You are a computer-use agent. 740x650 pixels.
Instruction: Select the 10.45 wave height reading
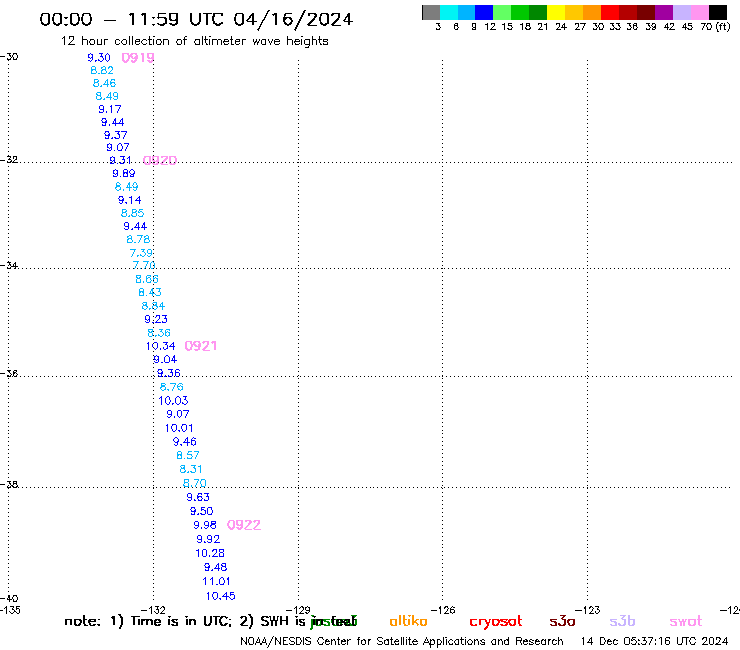pos(220,596)
